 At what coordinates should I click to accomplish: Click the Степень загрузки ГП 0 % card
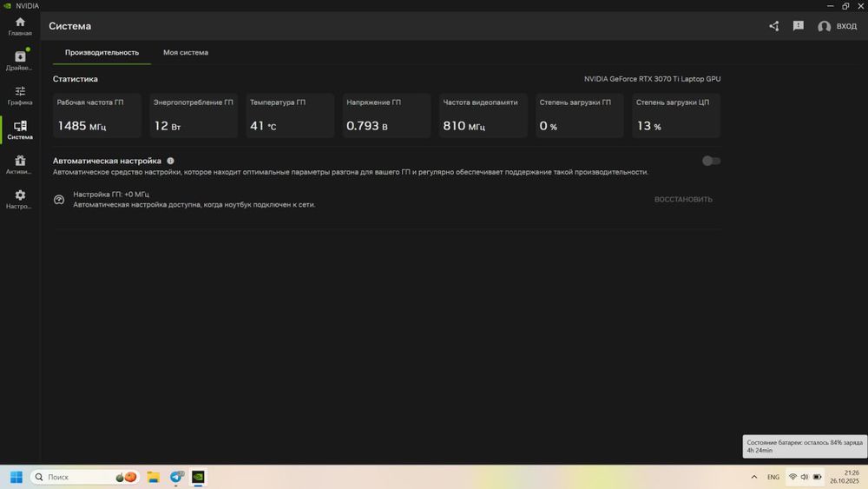point(580,116)
